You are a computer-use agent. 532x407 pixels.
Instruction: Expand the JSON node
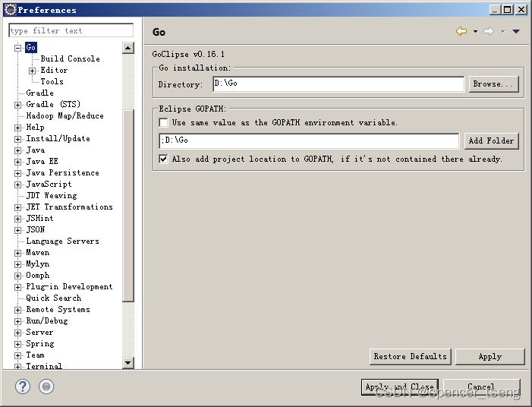pos(17,230)
